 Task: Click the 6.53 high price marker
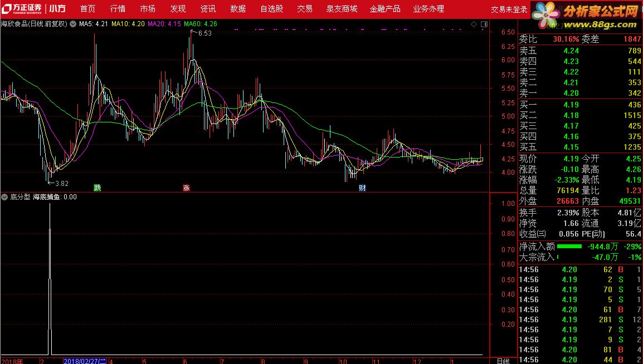[x=204, y=33]
